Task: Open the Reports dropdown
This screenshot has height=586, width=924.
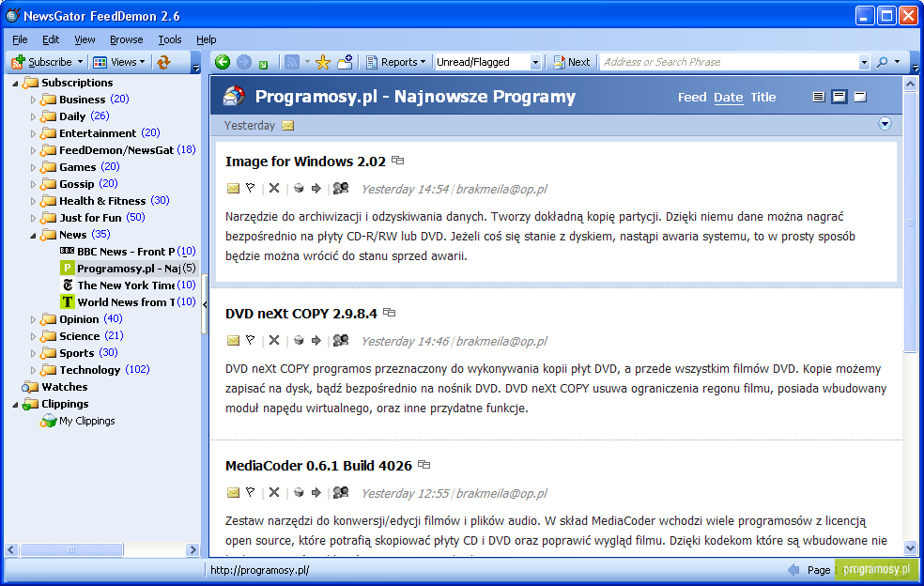Action: [x=394, y=62]
